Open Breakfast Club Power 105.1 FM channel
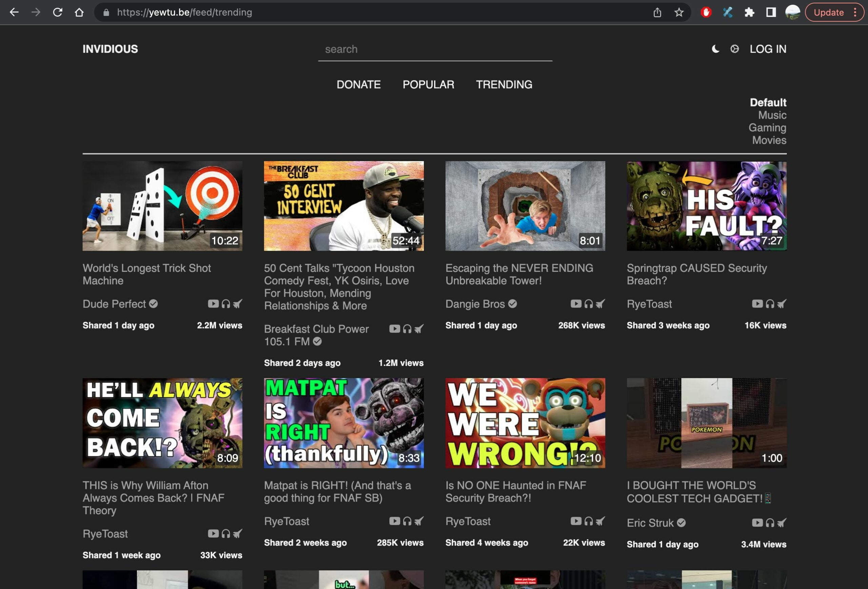 316,335
